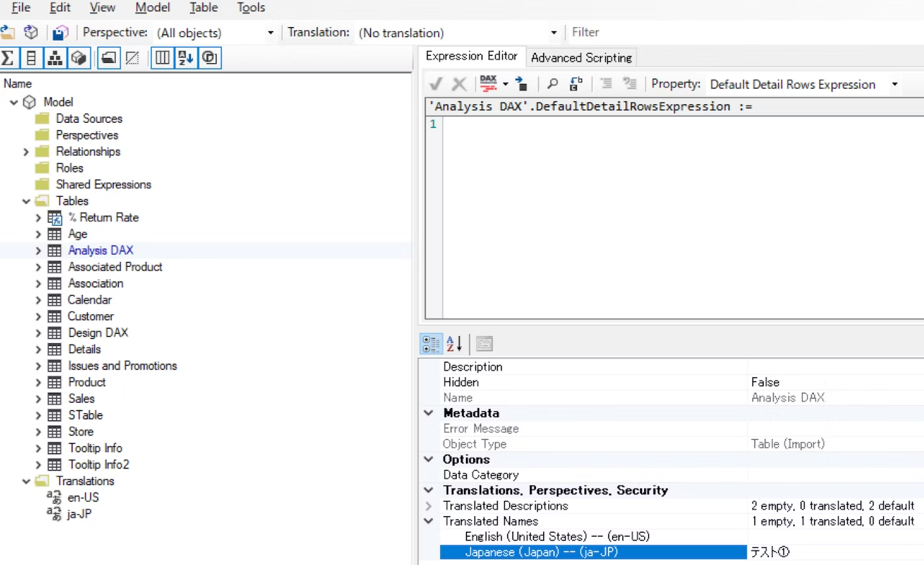
Task: Click the connect to database cube icon
Action: click(x=31, y=32)
